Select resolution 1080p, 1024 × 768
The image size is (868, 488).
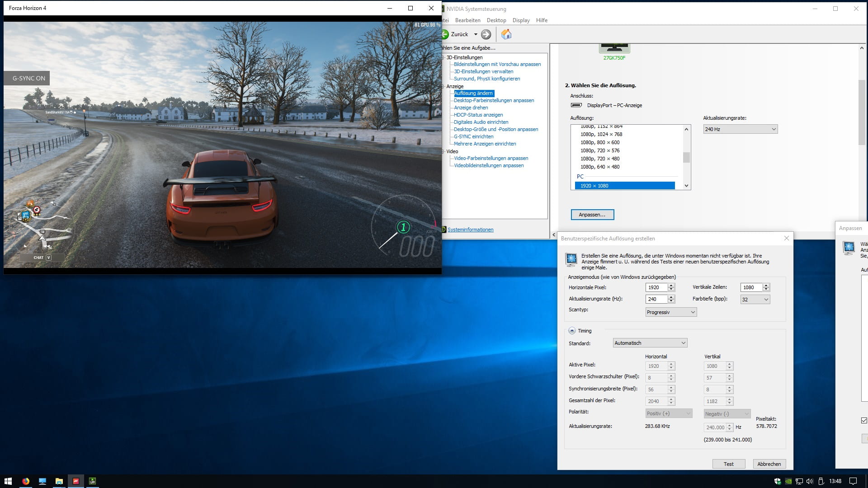pos(601,134)
